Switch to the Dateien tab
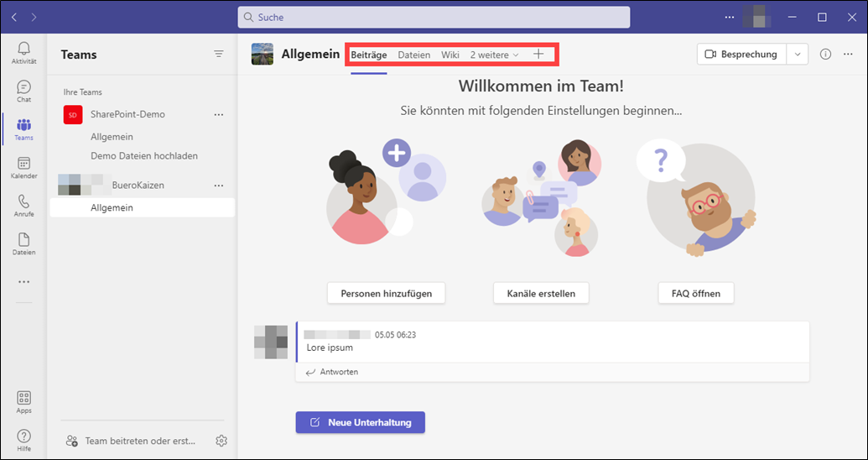 pyautogui.click(x=414, y=55)
